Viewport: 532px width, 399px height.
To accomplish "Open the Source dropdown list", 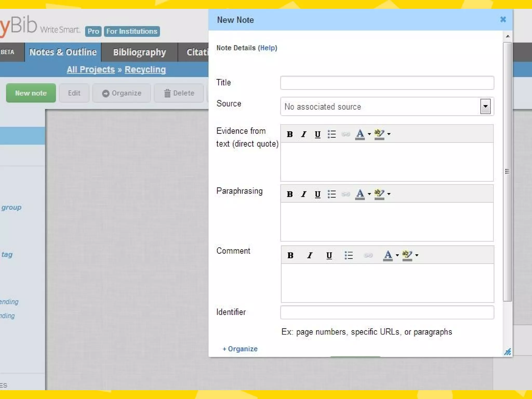I will click(485, 107).
